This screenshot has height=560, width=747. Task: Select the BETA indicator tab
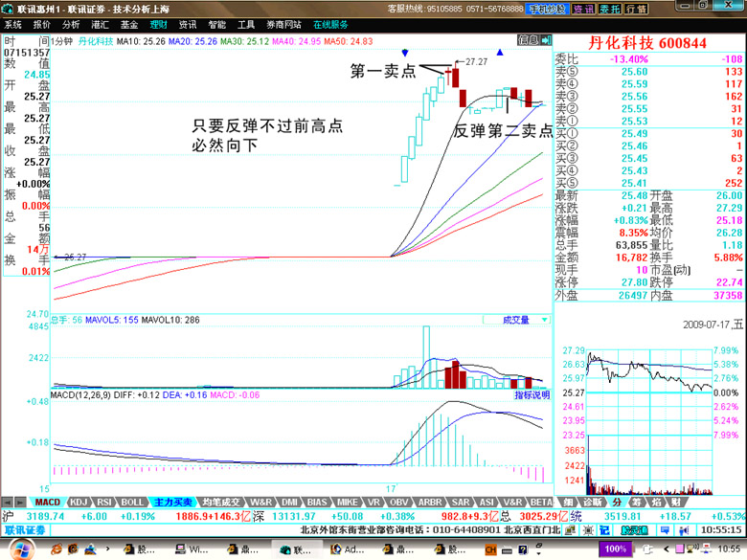[541, 502]
